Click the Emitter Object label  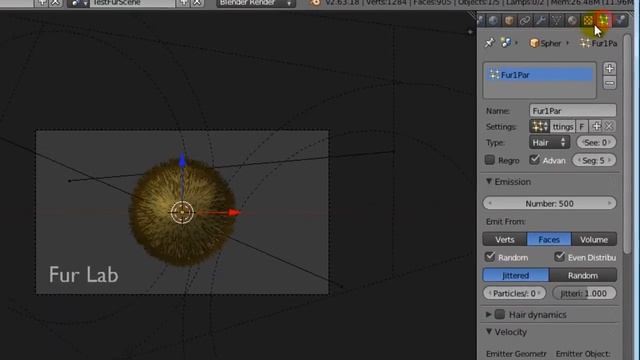(x=583, y=354)
